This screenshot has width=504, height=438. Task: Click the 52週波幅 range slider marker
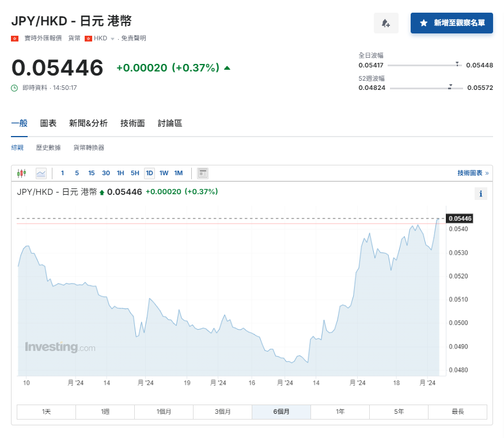pos(449,88)
